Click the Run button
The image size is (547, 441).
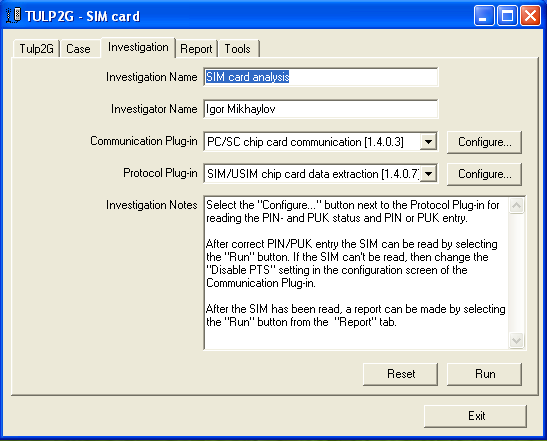[x=485, y=374]
